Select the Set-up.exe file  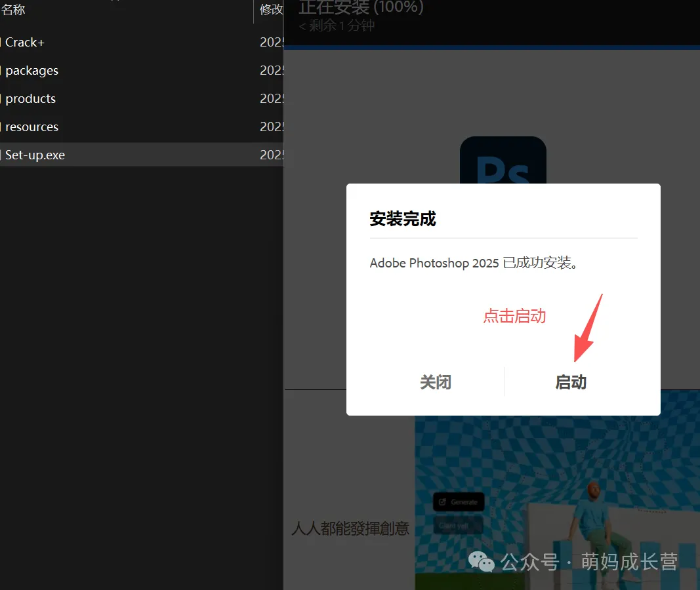pos(142,155)
